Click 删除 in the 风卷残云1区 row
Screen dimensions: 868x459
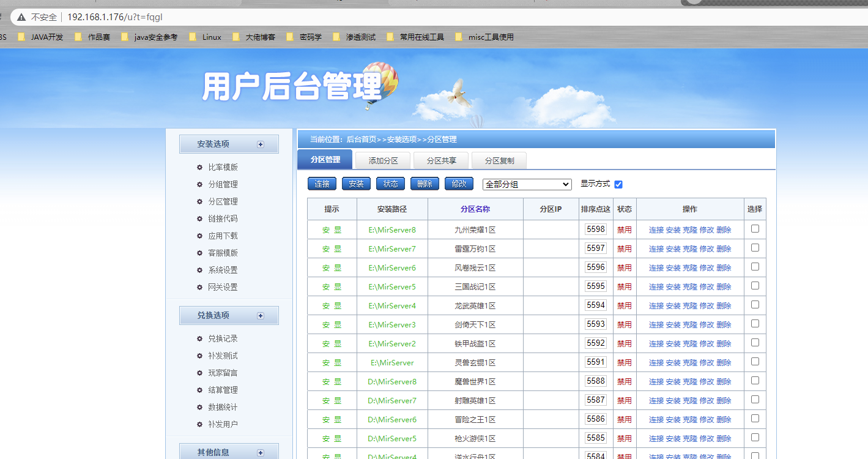[x=724, y=268]
